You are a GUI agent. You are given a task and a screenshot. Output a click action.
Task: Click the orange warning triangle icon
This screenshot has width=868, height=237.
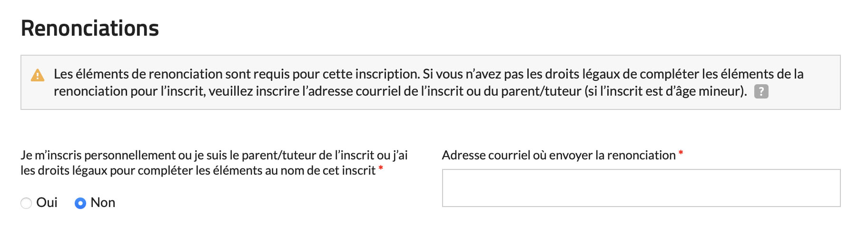pyautogui.click(x=37, y=75)
